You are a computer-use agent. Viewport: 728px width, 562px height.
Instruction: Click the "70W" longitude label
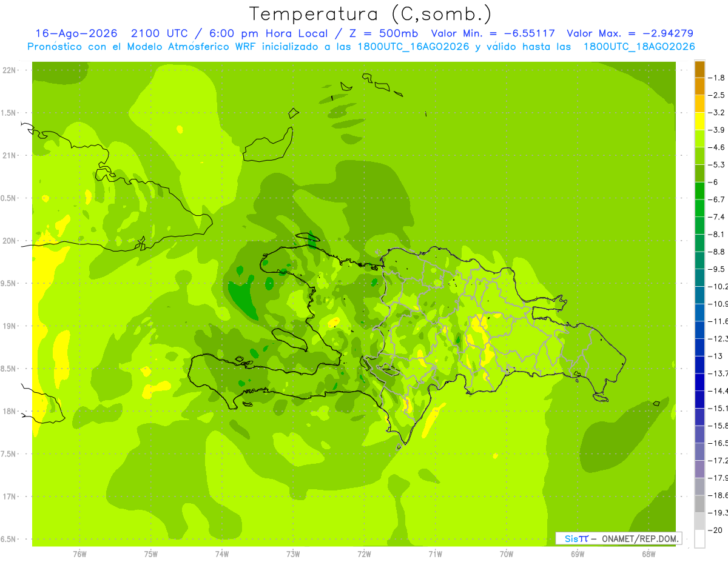pyautogui.click(x=507, y=554)
